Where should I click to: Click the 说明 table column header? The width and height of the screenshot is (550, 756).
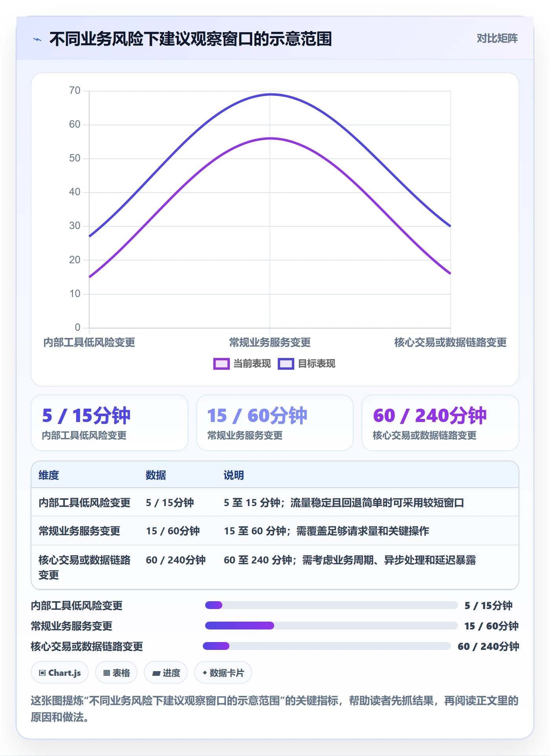pyautogui.click(x=234, y=475)
